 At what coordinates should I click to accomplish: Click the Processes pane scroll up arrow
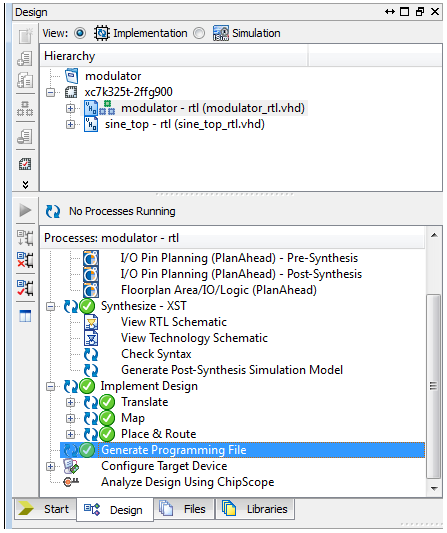(434, 235)
